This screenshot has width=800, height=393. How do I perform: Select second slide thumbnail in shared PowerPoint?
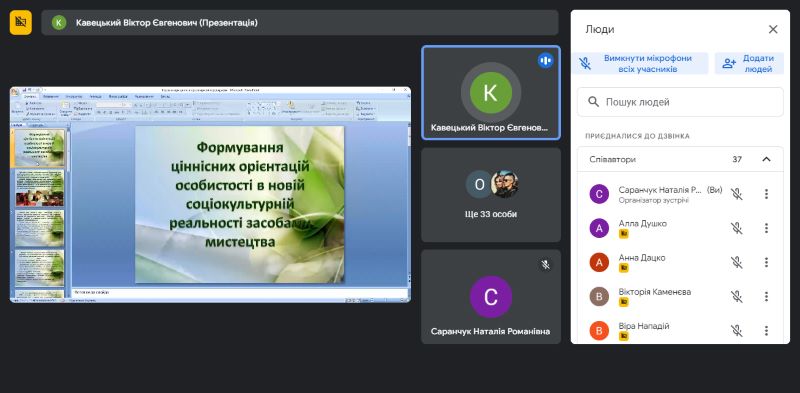[39, 188]
